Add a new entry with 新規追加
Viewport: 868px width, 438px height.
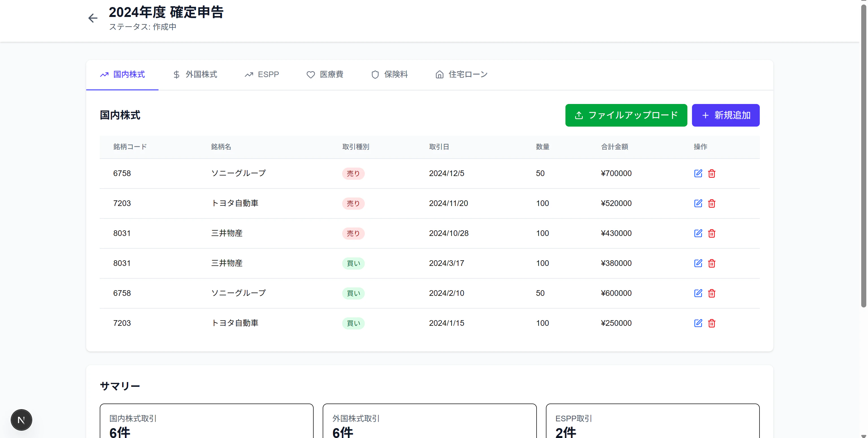726,115
